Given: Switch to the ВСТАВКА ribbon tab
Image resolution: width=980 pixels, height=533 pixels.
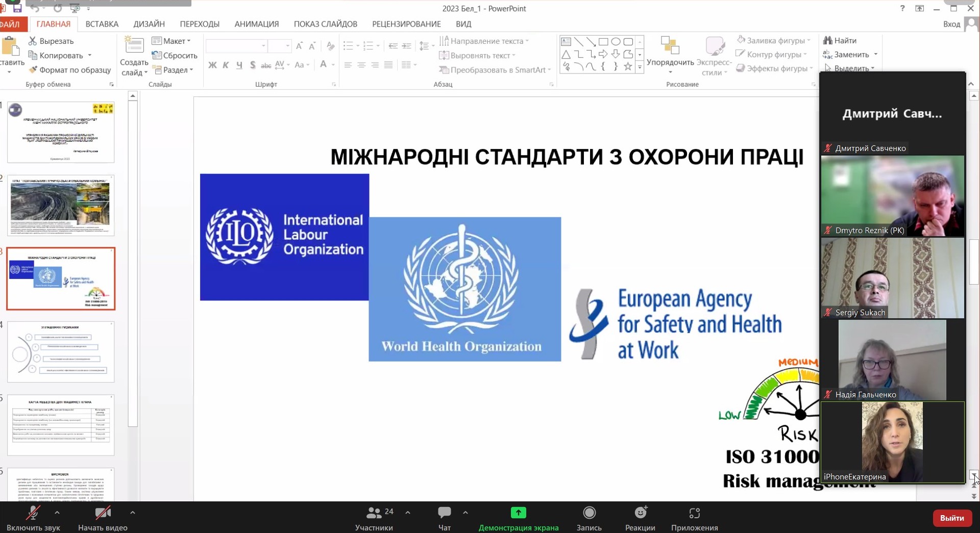Looking at the screenshot, I should click(x=102, y=24).
